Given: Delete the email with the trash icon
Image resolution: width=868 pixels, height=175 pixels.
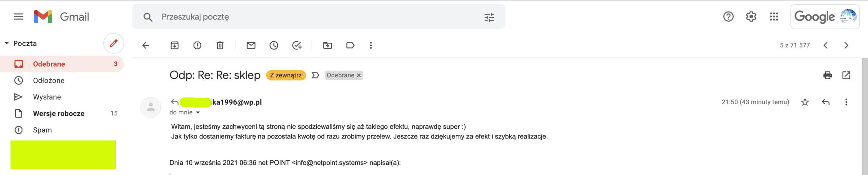Looking at the screenshot, I should 220,45.
